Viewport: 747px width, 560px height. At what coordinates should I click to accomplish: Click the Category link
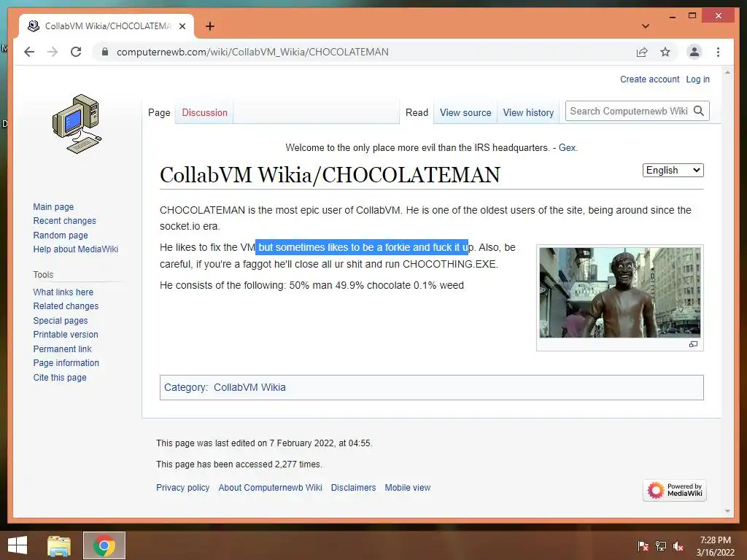click(x=185, y=387)
